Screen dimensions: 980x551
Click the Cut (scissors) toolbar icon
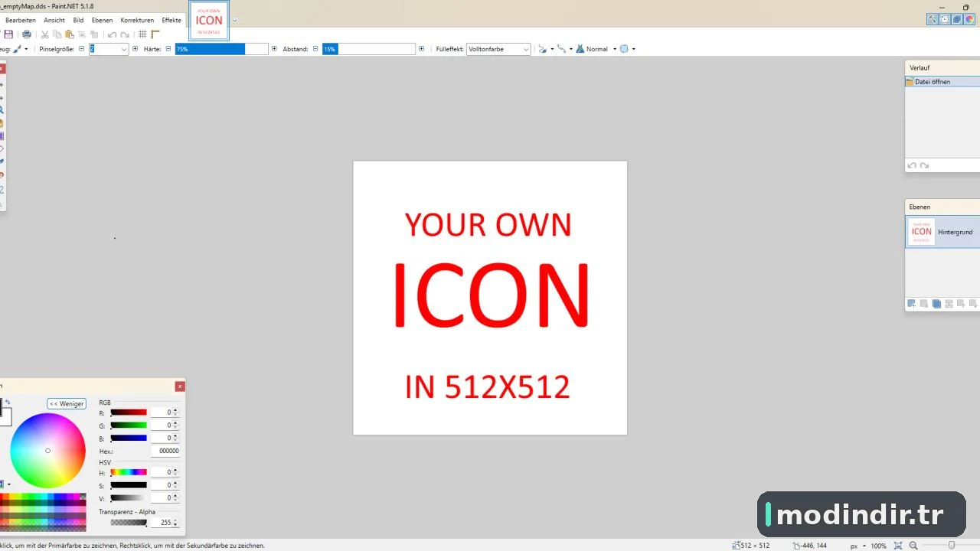coord(45,34)
